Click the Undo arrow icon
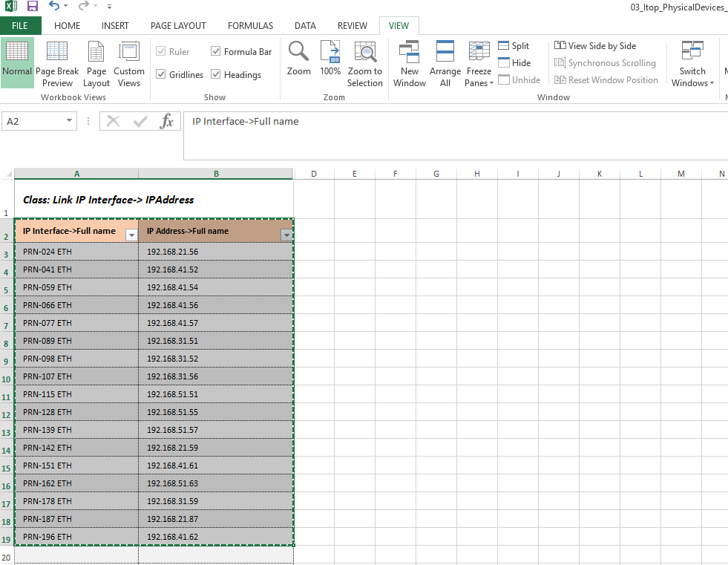This screenshot has width=728, height=565. pos(54,7)
